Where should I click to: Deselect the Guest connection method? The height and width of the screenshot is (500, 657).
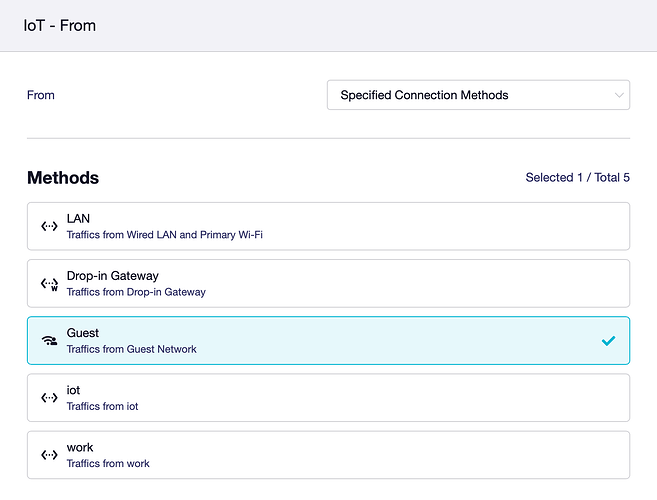tap(328, 341)
